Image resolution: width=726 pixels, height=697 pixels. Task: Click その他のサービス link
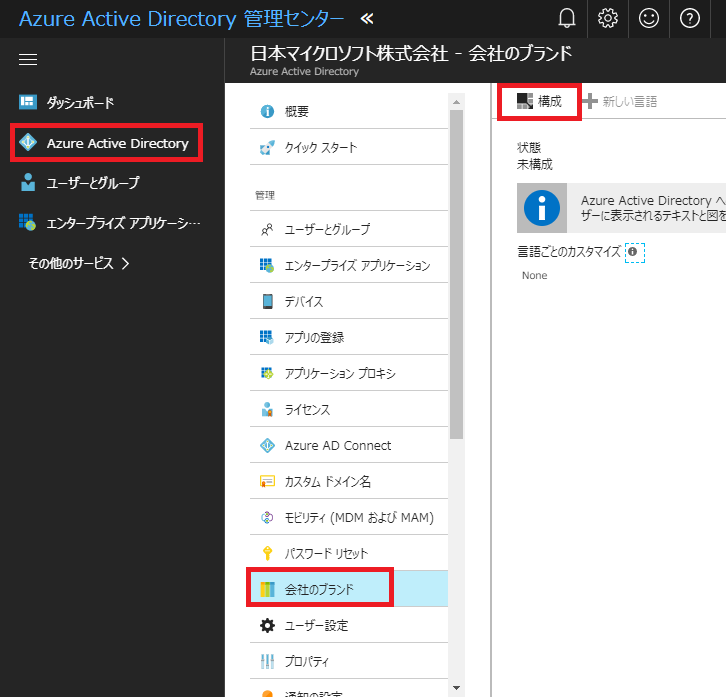71,264
